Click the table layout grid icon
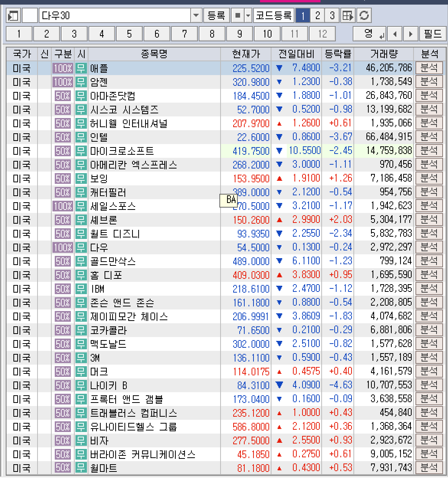Viewport: 448px width, 478px height. click(x=348, y=16)
